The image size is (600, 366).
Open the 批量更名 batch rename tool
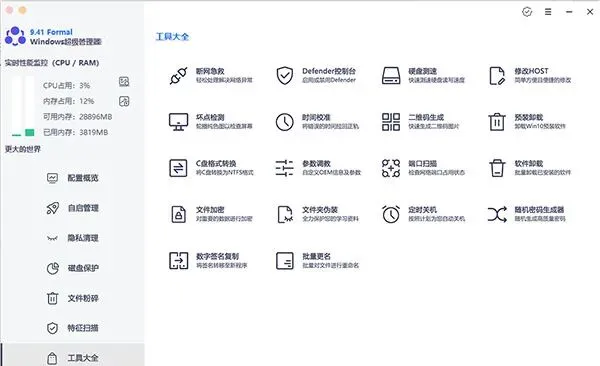point(317,261)
